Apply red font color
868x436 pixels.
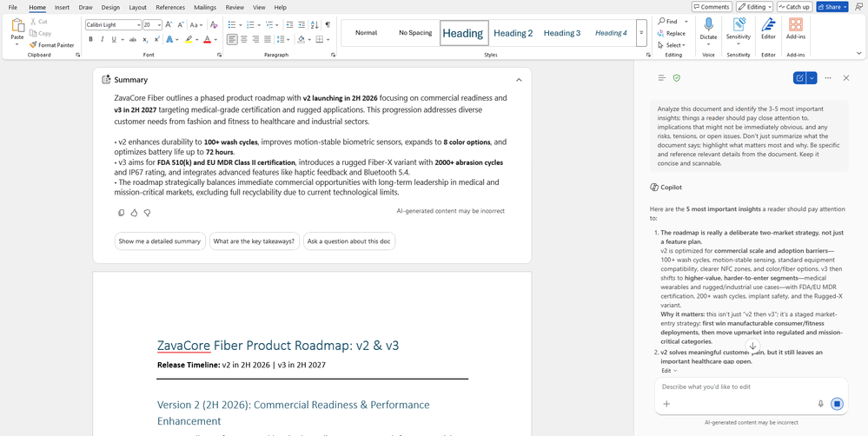coord(207,39)
